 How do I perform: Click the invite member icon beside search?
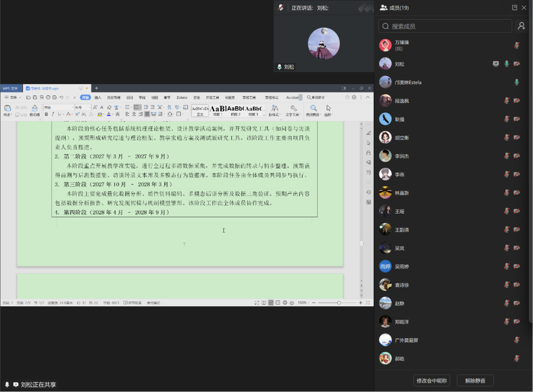coord(522,26)
